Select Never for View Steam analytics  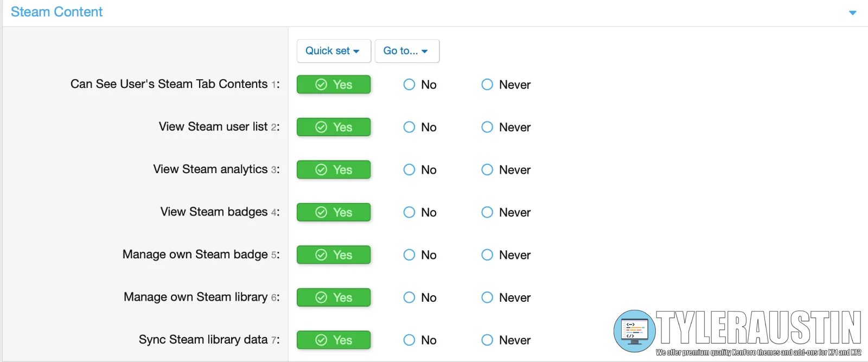pyautogui.click(x=487, y=170)
